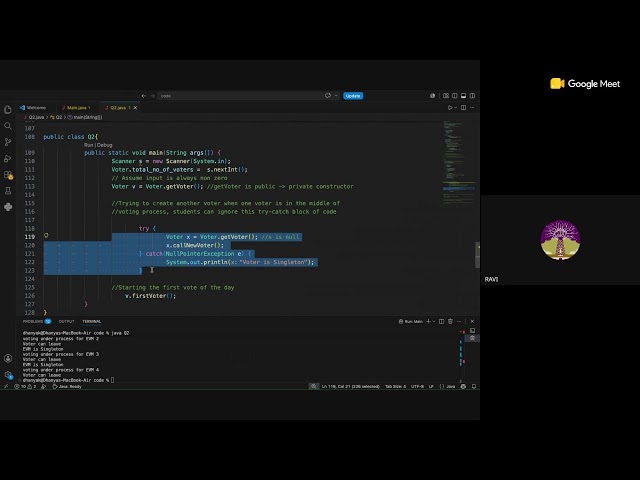The height and width of the screenshot is (480, 640).
Task: Click the minimap code overview
Action: 458,163
